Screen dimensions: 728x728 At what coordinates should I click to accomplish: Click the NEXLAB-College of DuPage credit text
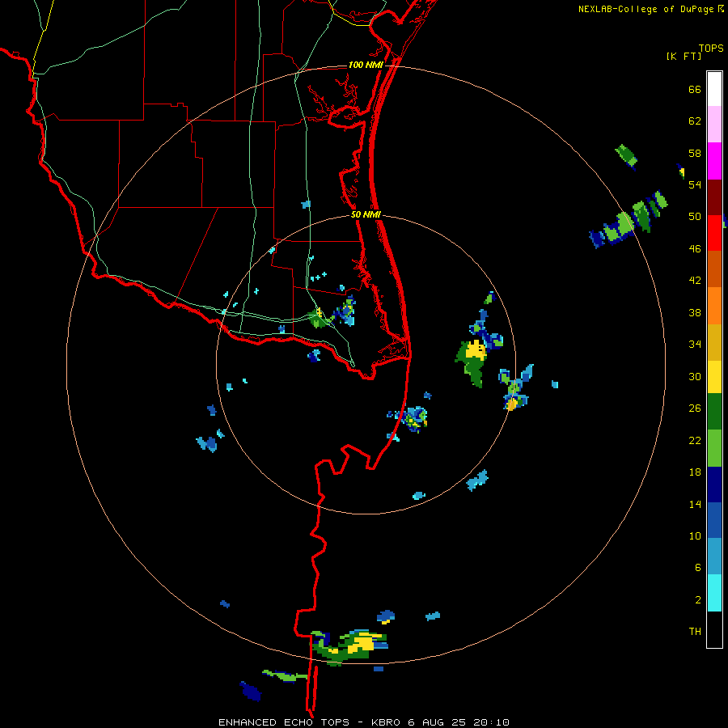click(645, 9)
